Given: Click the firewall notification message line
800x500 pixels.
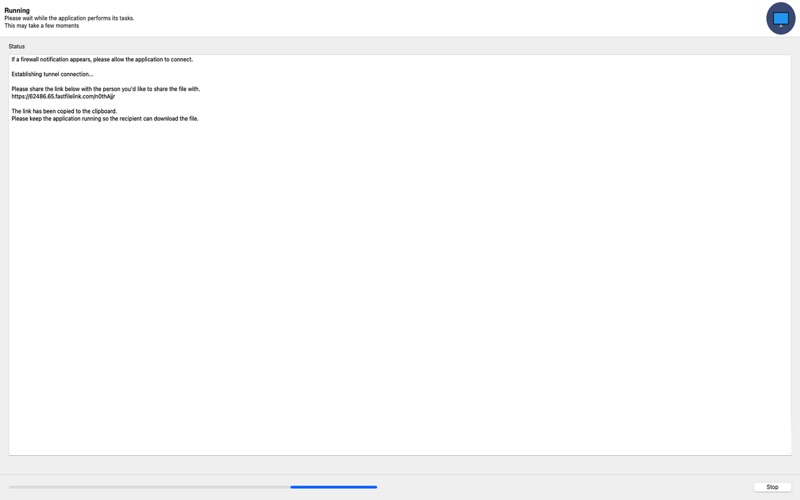Looking at the screenshot, I should click(x=102, y=59).
